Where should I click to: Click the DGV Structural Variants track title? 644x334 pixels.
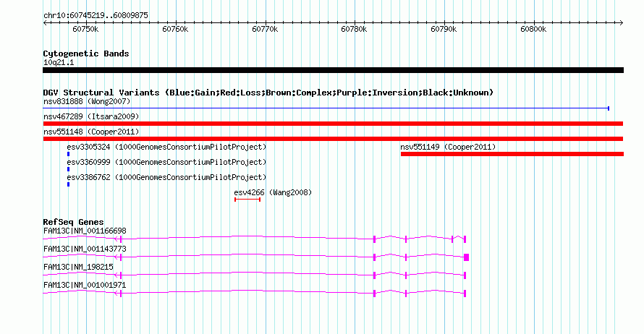point(268,93)
